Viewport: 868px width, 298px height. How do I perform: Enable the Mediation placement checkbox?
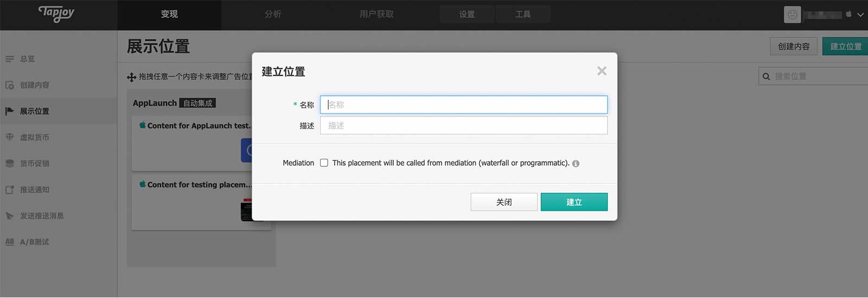click(x=324, y=163)
